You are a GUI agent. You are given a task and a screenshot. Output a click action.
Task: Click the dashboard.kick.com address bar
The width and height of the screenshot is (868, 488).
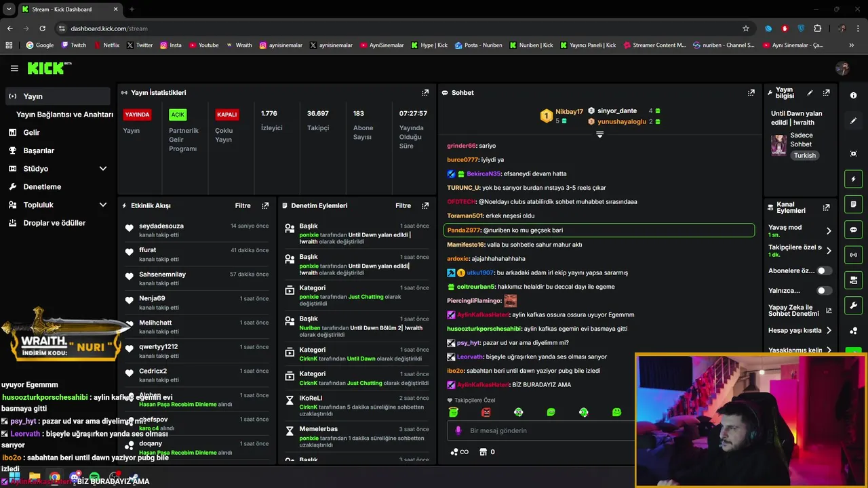coord(400,28)
